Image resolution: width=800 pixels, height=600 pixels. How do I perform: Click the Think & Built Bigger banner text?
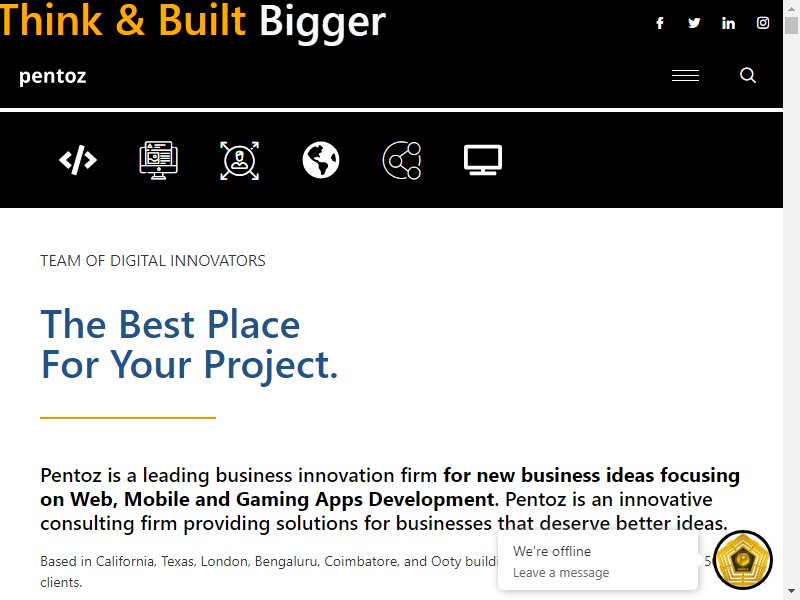point(193,21)
